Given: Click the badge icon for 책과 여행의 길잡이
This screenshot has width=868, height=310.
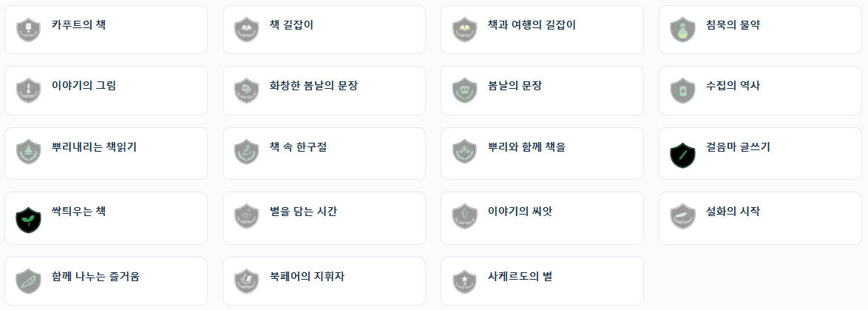Looking at the screenshot, I should coord(464,30).
